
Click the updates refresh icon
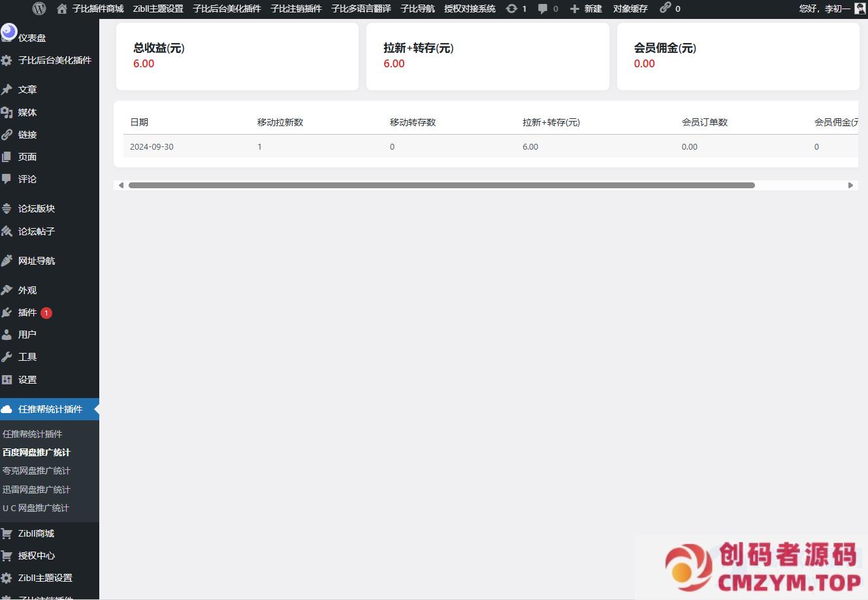[512, 8]
